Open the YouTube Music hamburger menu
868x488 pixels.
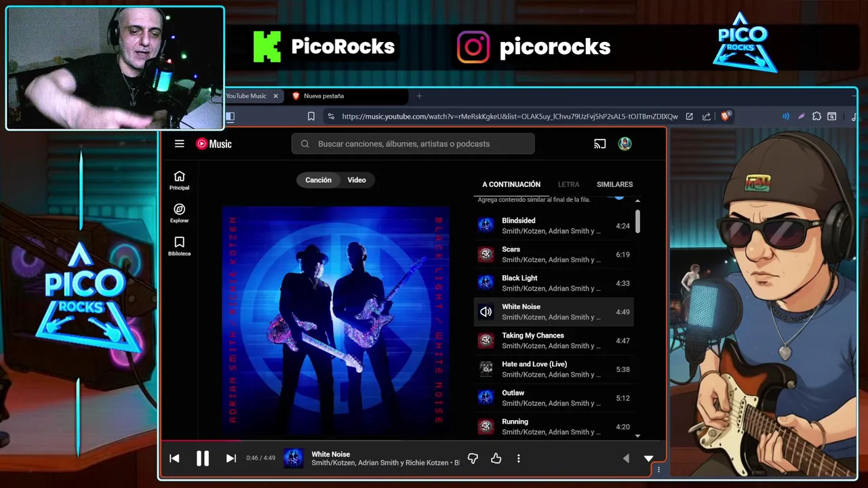click(179, 144)
